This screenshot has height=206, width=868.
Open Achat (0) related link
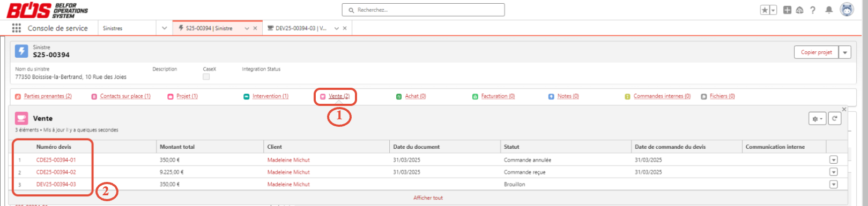click(416, 96)
